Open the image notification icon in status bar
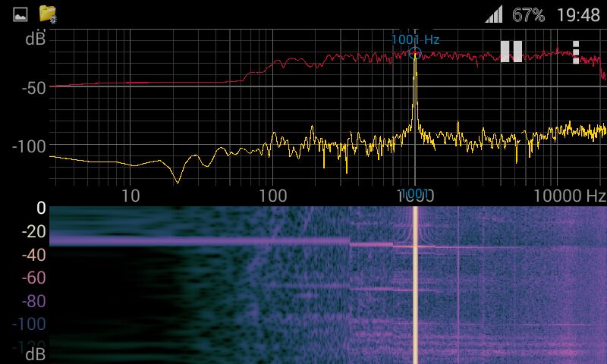Screen dimensions: 607x364 pyautogui.click(x=20, y=14)
